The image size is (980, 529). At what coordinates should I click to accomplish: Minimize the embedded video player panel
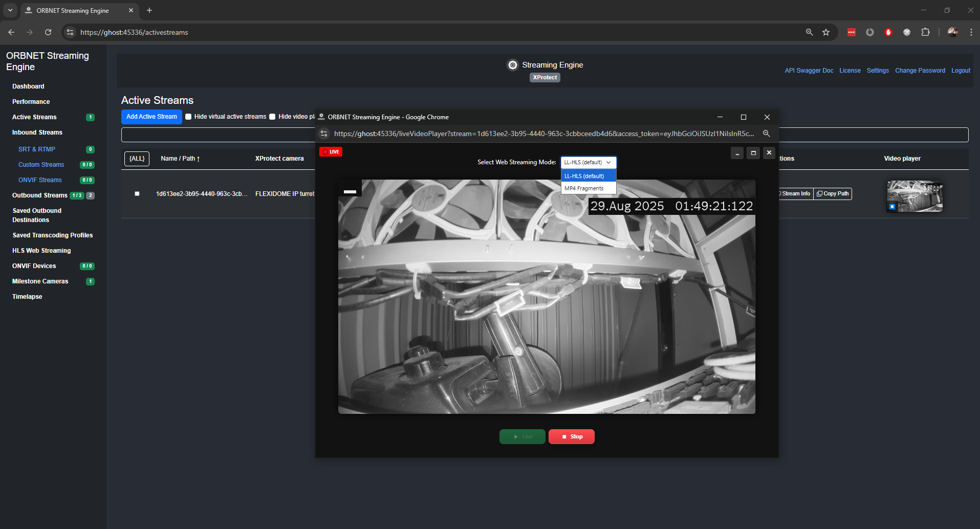coord(737,153)
